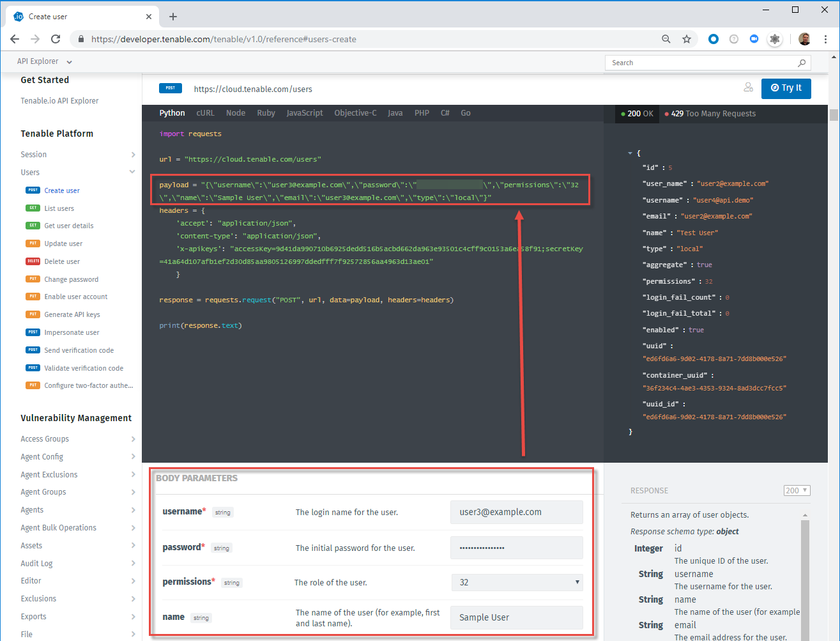Open the Get user details link
This screenshot has width=840, height=641.
coord(69,226)
